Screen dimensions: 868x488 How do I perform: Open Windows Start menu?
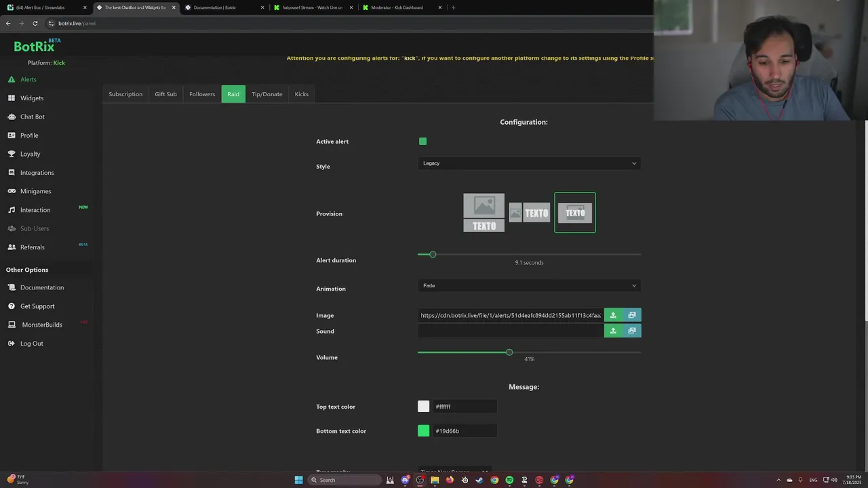click(x=298, y=480)
